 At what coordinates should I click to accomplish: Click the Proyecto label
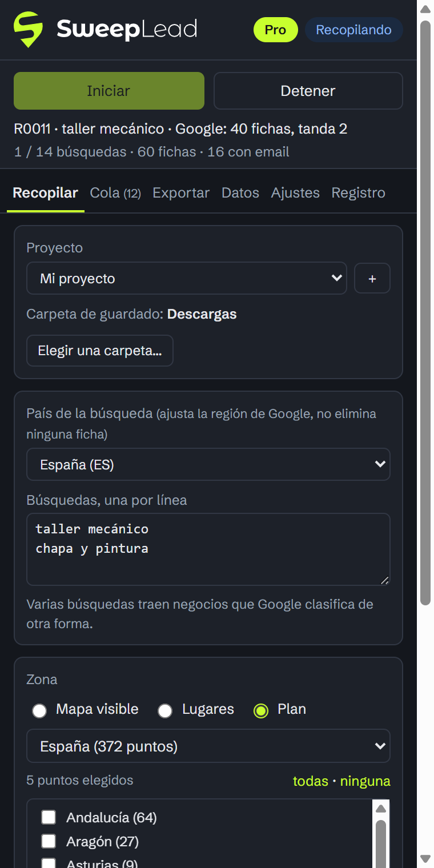tap(55, 248)
